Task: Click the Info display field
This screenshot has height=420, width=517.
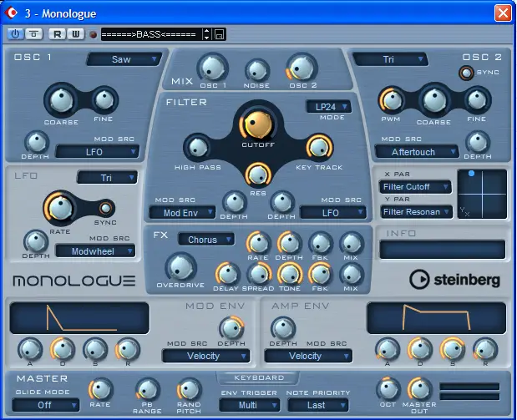Action: point(442,249)
